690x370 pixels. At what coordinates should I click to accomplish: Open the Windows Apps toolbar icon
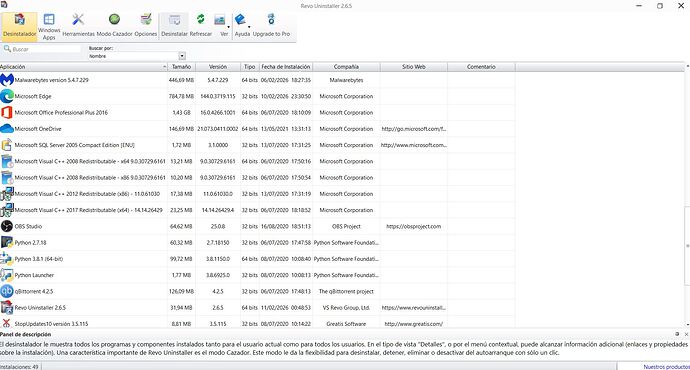point(49,26)
